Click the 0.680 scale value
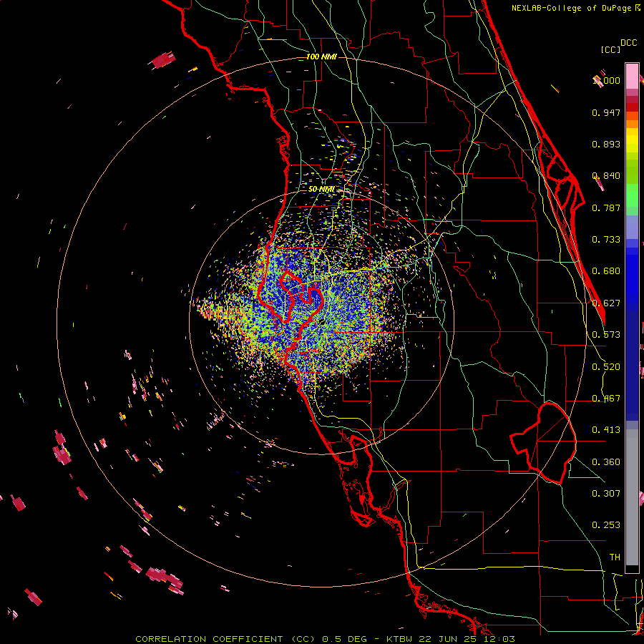Viewport: 644px width, 644px height. click(606, 271)
